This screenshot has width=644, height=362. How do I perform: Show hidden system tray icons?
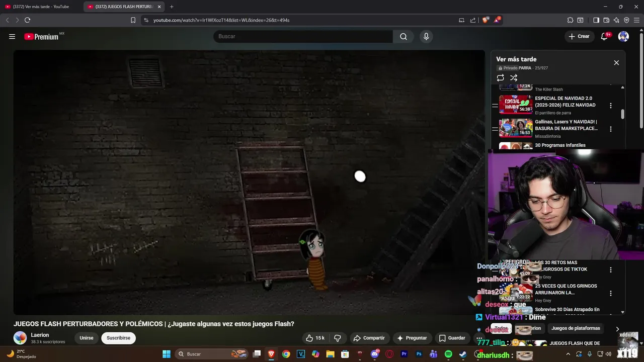pos(568,354)
